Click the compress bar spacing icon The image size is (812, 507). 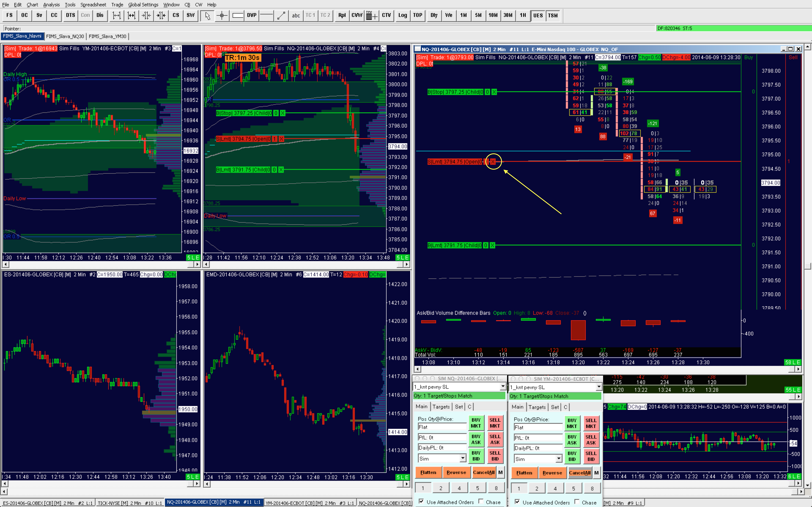[146, 15]
